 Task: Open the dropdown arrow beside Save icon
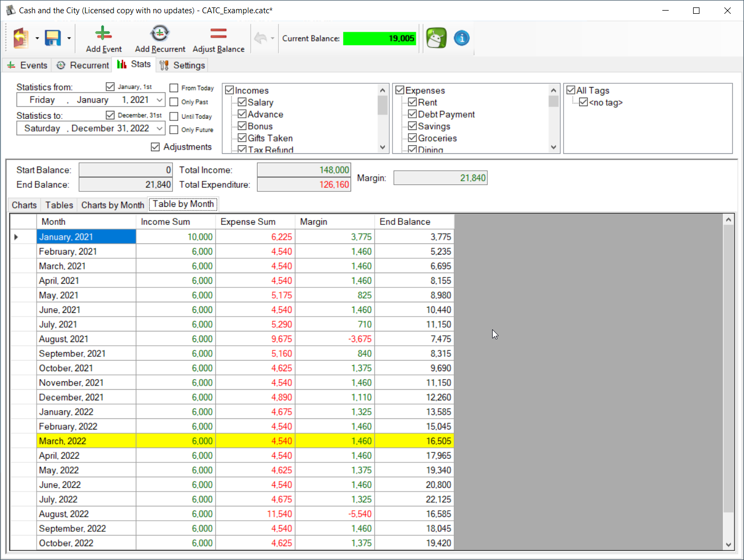pos(69,38)
